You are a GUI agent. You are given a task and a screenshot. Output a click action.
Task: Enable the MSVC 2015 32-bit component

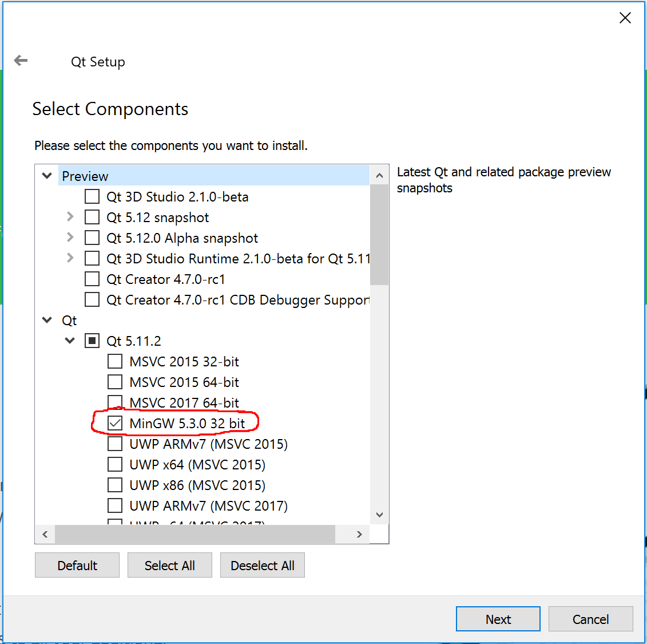pos(115,362)
